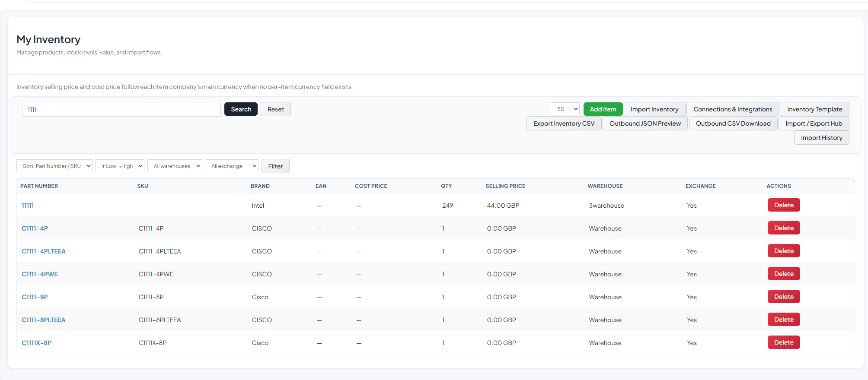This screenshot has height=380, width=868.
Task: Click the BRAND column header
Action: (x=260, y=186)
